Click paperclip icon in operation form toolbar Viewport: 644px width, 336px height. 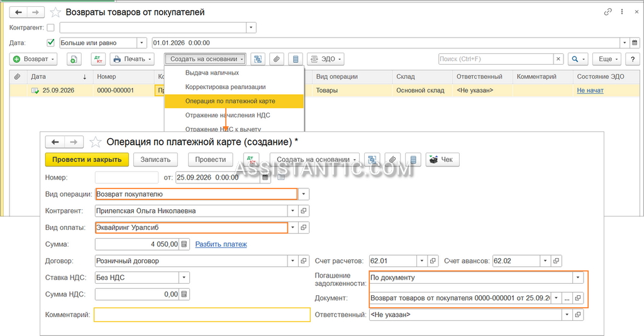tap(392, 160)
